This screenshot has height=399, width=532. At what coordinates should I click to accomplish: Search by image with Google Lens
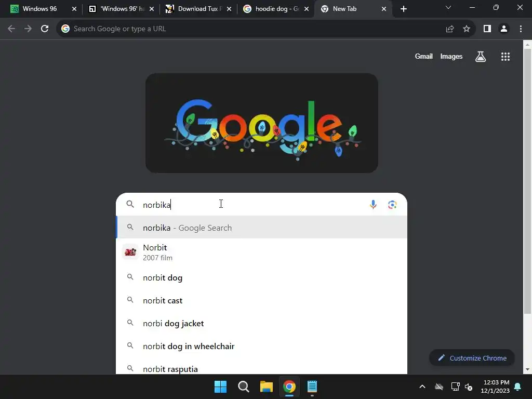point(392,205)
